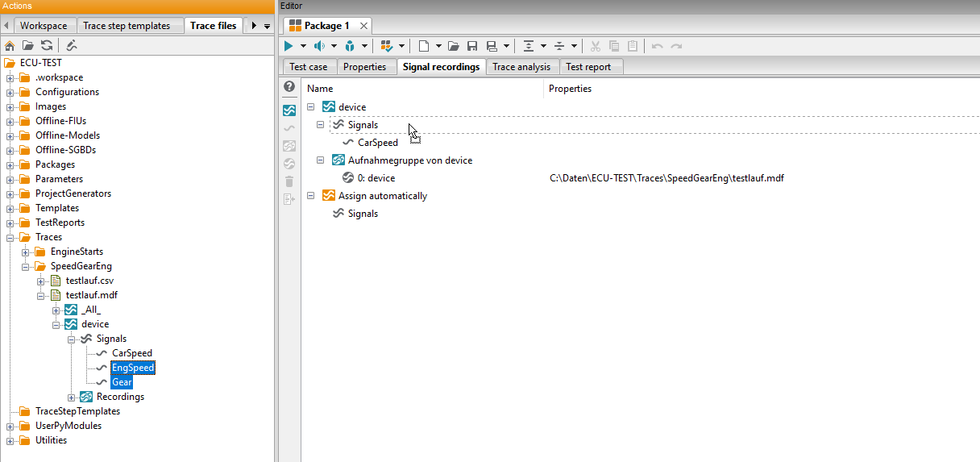The height and width of the screenshot is (462, 980).
Task: Click the import list icon in side toolbar
Action: (x=289, y=199)
